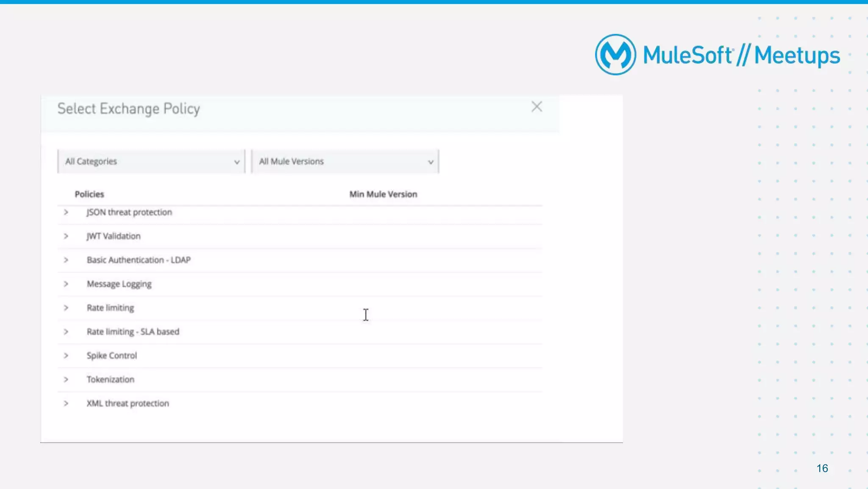Screen dimensions: 868x489
Task: Close the Select Exchange Policy dialog
Action: coord(537,106)
